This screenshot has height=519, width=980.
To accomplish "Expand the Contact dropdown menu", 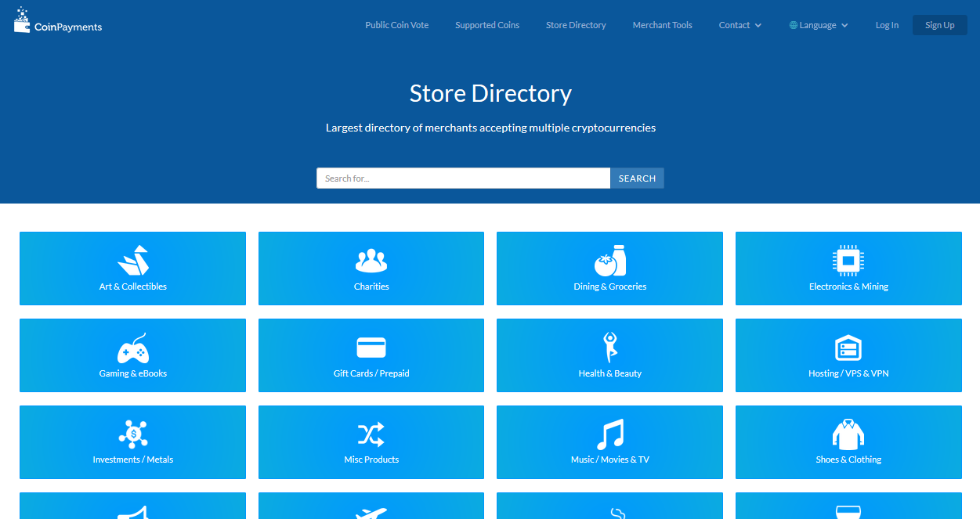I will pyautogui.click(x=740, y=25).
